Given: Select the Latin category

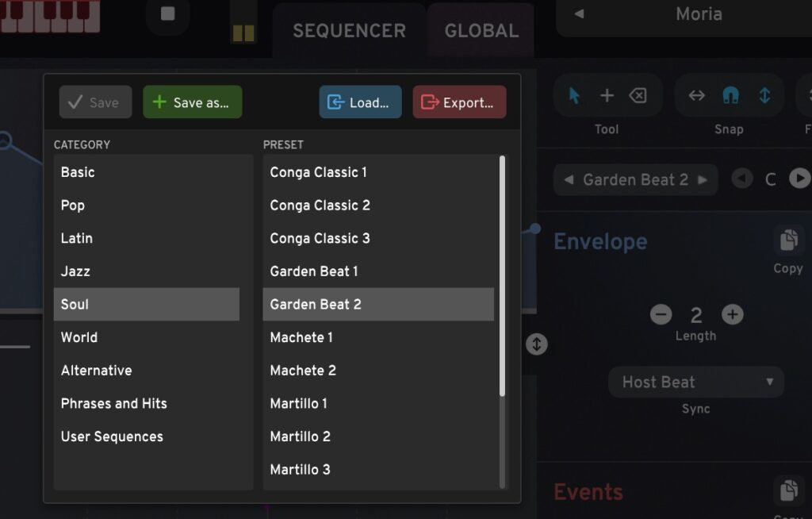Looking at the screenshot, I should (x=77, y=238).
